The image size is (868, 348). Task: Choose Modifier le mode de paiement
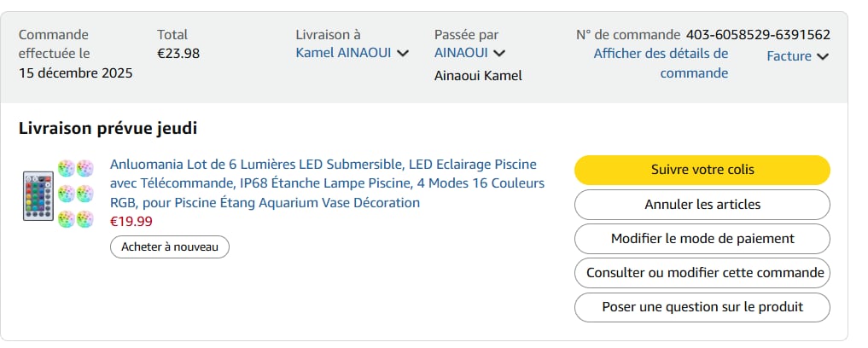[702, 239]
